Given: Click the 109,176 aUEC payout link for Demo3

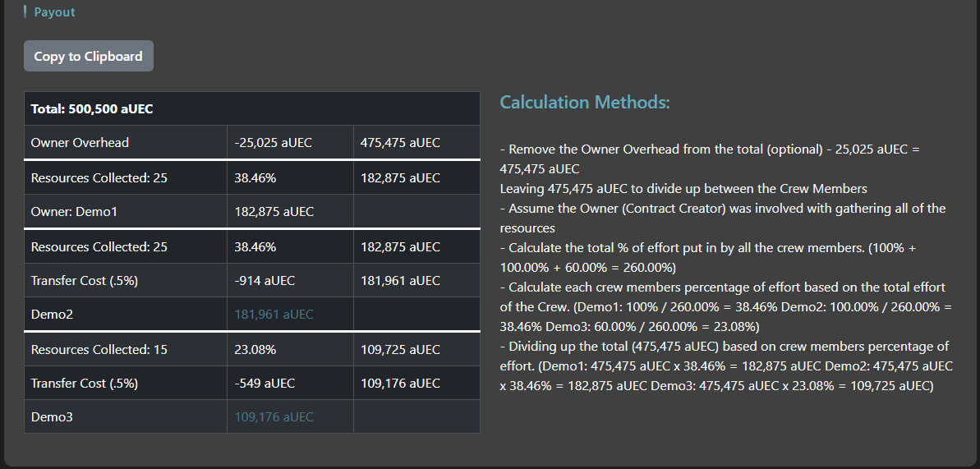Looking at the screenshot, I should 274,417.
